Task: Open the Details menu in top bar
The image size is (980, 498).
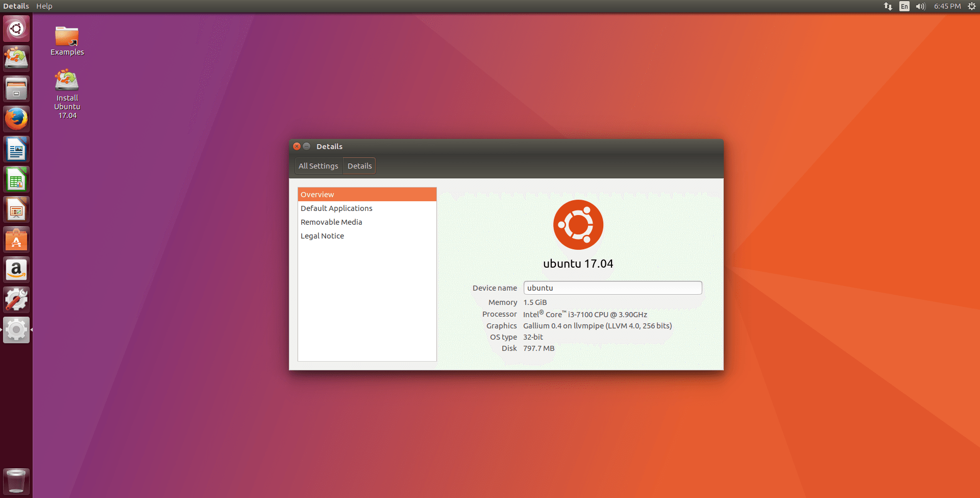Action: [x=16, y=6]
